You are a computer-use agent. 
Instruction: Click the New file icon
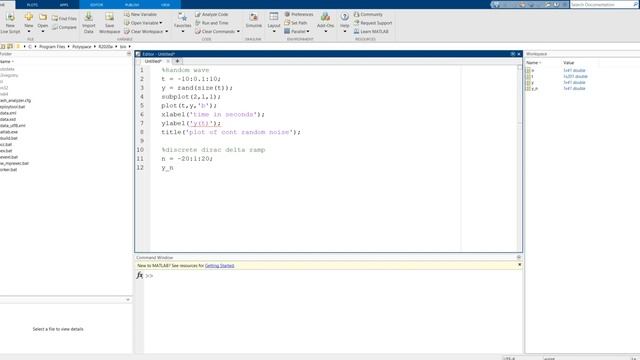point(29,17)
